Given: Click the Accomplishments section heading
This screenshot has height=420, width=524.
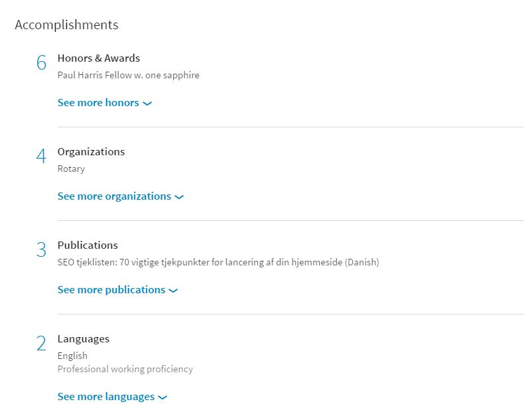Looking at the screenshot, I should (66, 25).
